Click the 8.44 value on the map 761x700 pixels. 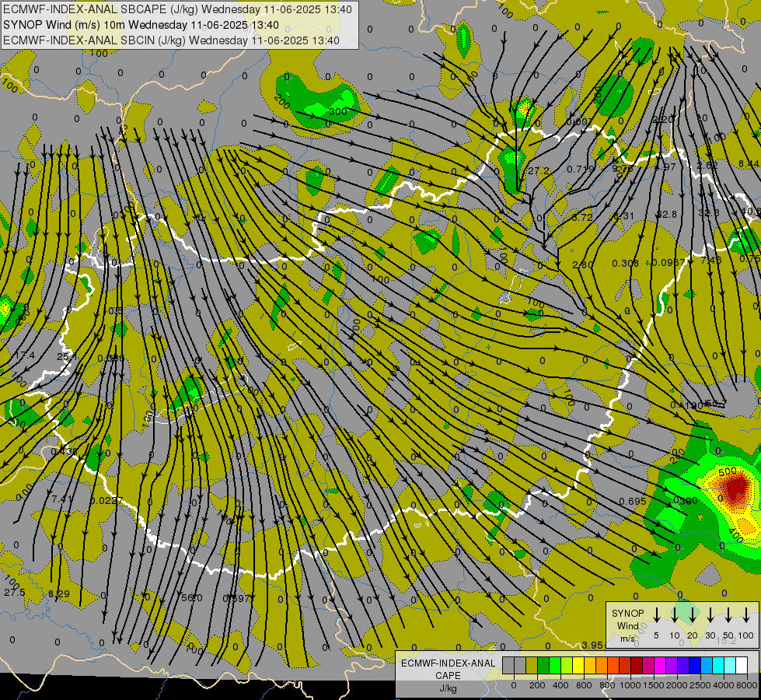749,163
